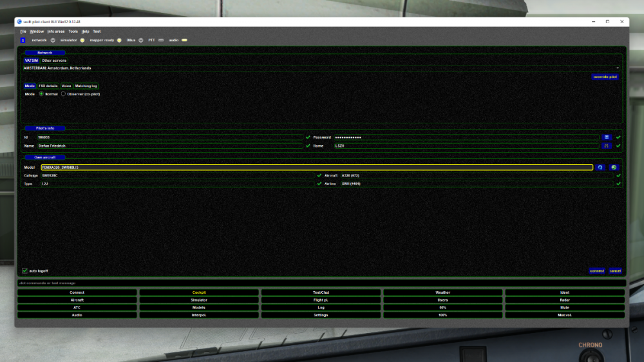Click the green round icon next to Model
The image size is (644, 362).
[614, 167]
